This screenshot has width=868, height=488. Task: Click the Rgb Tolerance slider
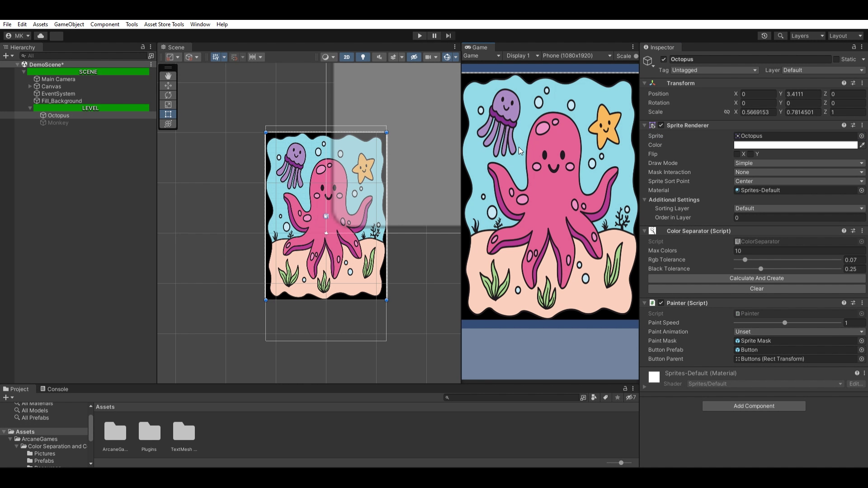(788, 260)
